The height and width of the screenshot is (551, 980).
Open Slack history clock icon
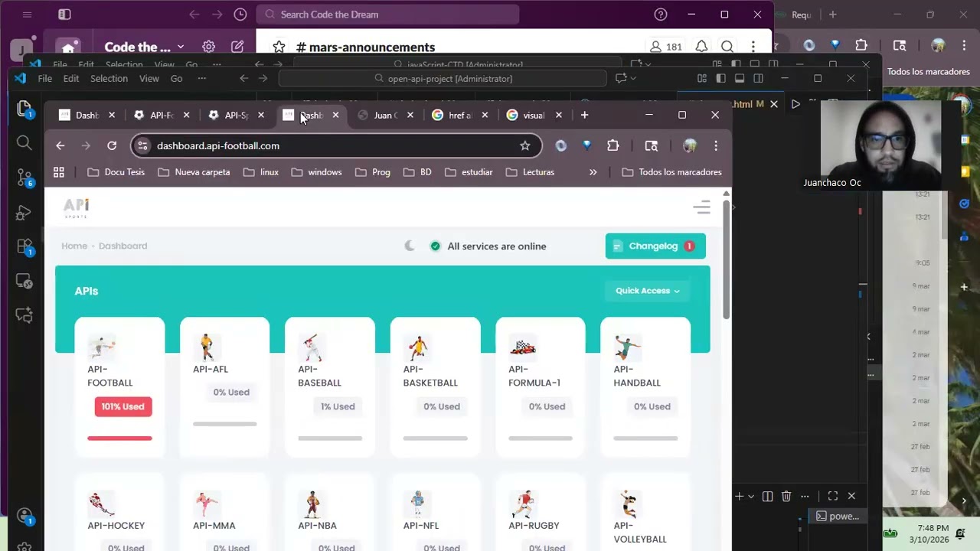tap(240, 14)
